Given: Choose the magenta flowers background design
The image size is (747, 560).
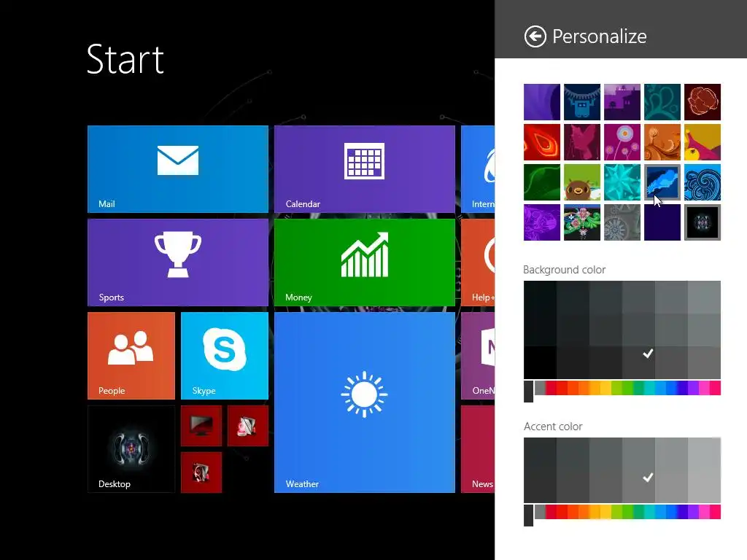Looking at the screenshot, I should [622, 142].
